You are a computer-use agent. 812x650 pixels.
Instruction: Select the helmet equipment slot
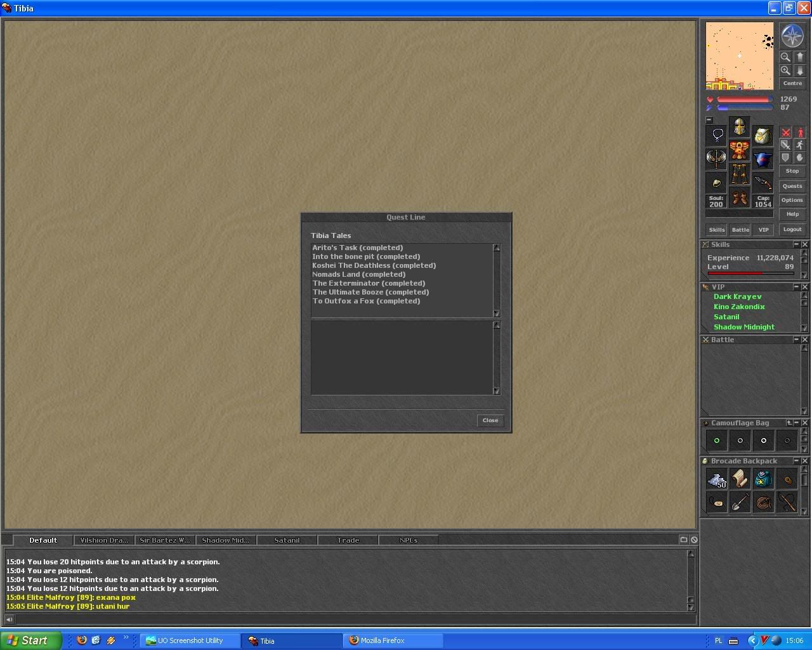[x=740, y=127]
